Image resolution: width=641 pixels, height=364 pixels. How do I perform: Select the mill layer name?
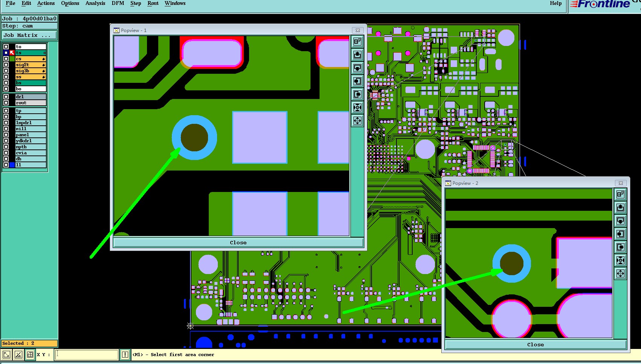31,129
